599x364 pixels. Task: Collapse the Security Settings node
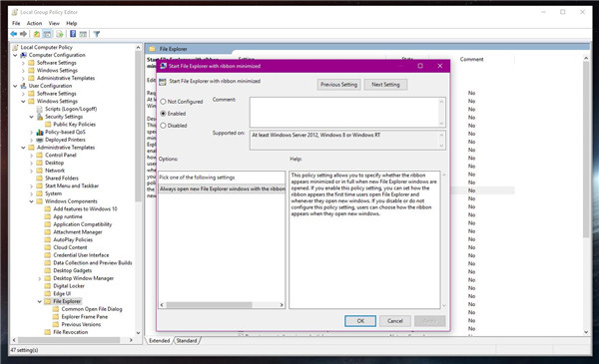point(32,117)
